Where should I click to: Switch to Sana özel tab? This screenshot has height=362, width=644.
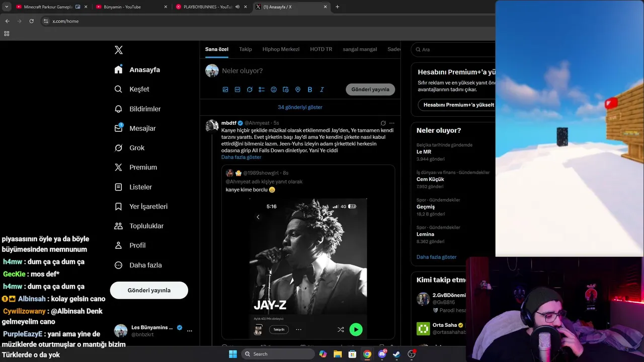[217, 49]
